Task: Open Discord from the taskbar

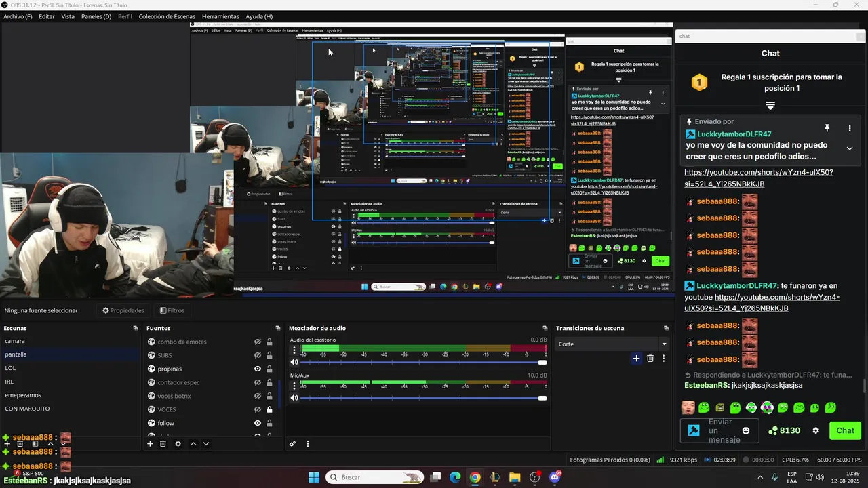Action: tap(555, 477)
